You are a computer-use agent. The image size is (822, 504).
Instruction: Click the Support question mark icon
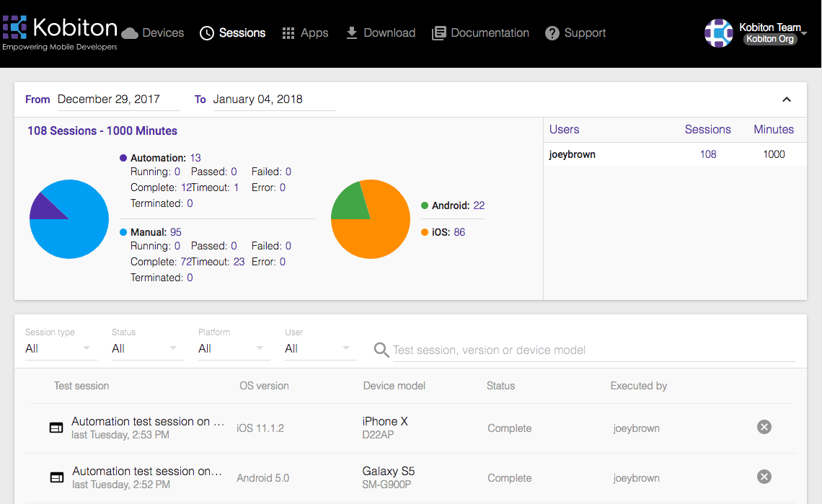tap(552, 33)
